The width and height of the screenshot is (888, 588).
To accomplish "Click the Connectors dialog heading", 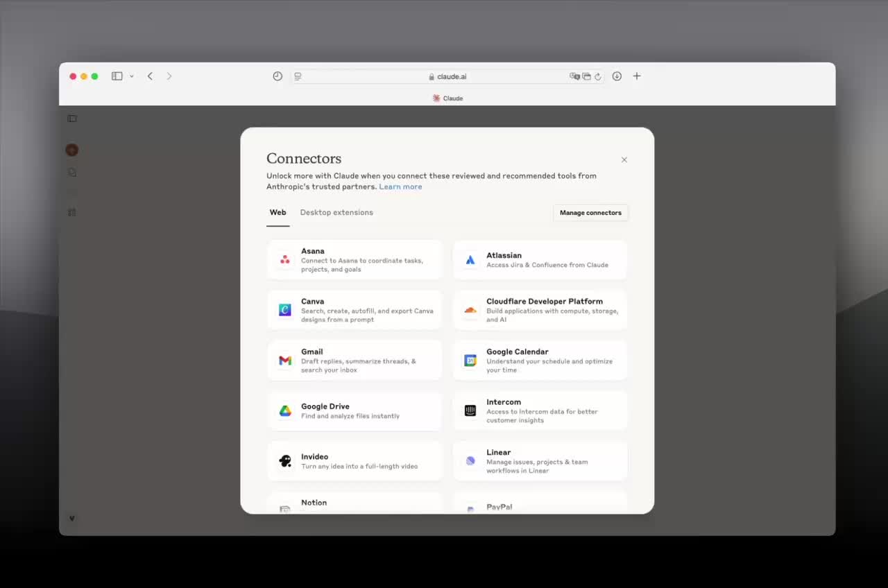I will pos(304,158).
